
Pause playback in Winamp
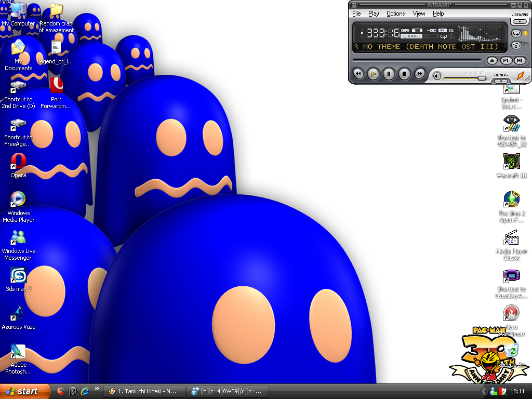coord(389,74)
